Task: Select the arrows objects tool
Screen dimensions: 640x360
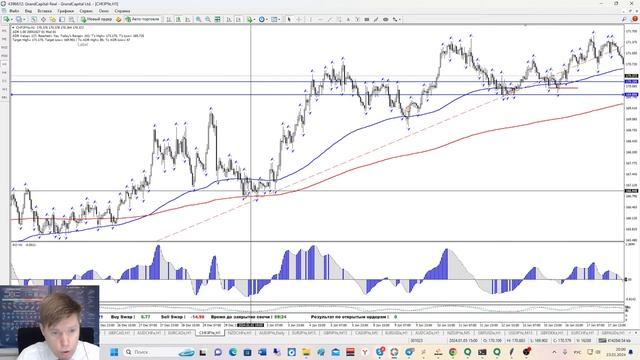Action: click(x=395, y=19)
